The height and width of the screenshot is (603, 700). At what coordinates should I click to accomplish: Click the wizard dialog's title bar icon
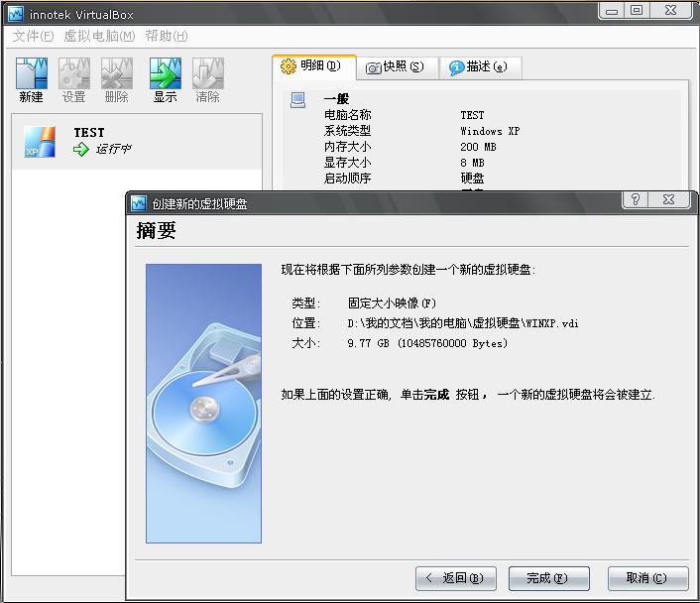pos(139,203)
